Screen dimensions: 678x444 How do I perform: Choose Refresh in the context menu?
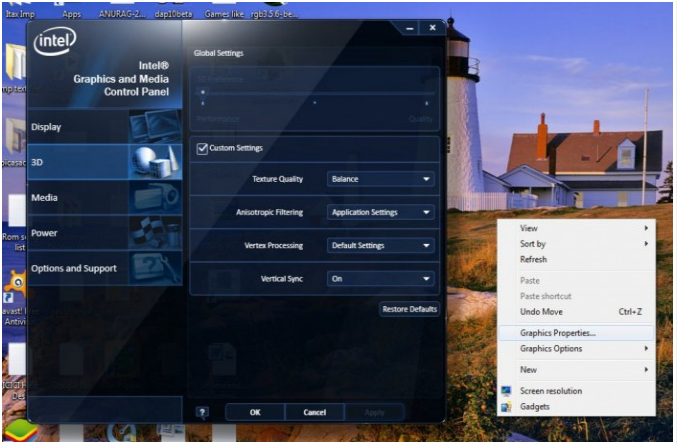tap(576, 259)
